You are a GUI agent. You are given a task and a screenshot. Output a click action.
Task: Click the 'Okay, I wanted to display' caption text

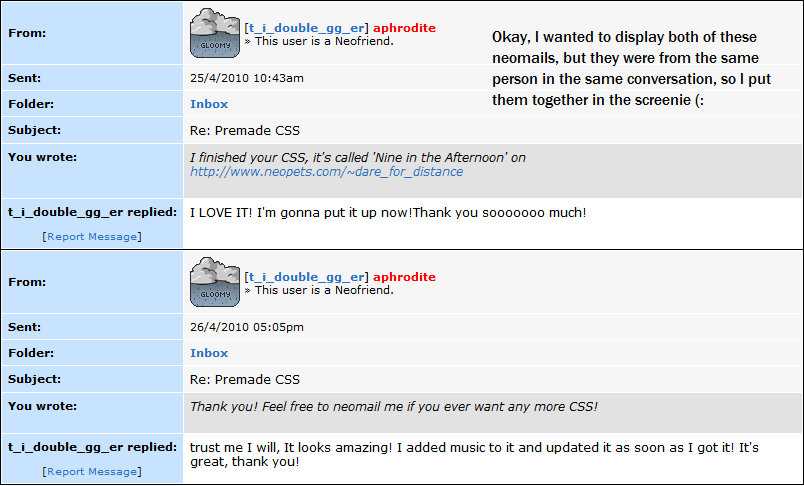632,68
